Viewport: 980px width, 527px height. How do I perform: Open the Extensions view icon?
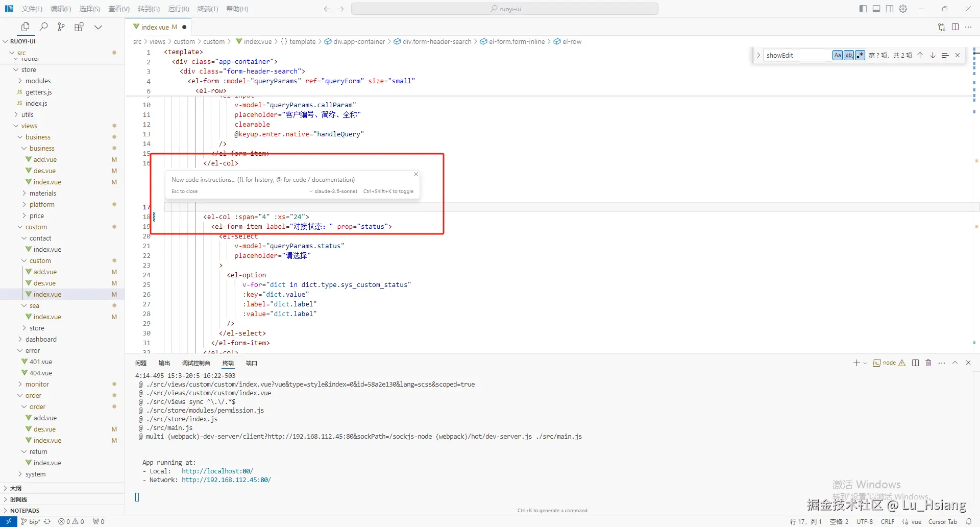click(79, 27)
